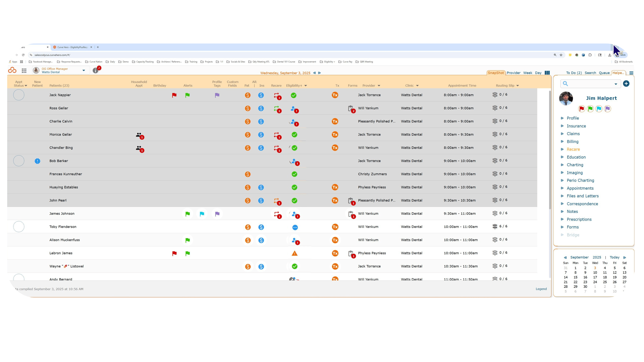Open Tx icon for Jack Napper
644x362 pixels.
pyautogui.click(x=335, y=95)
